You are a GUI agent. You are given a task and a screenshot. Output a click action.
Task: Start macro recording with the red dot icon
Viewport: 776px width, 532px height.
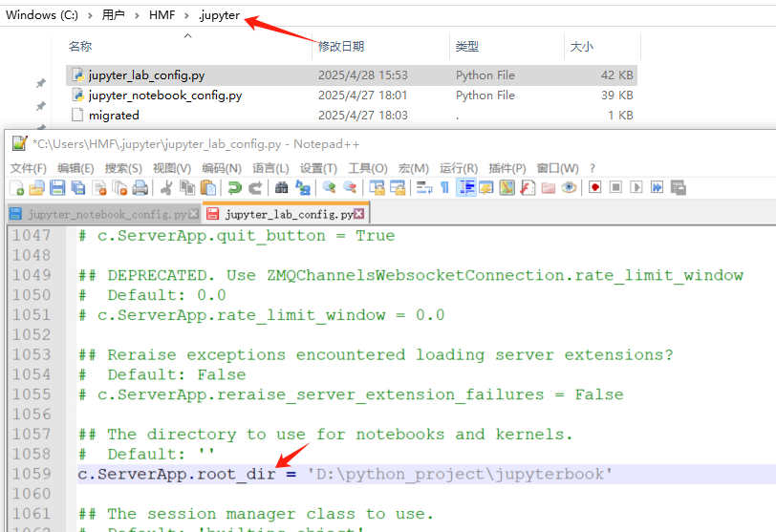(x=595, y=188)
